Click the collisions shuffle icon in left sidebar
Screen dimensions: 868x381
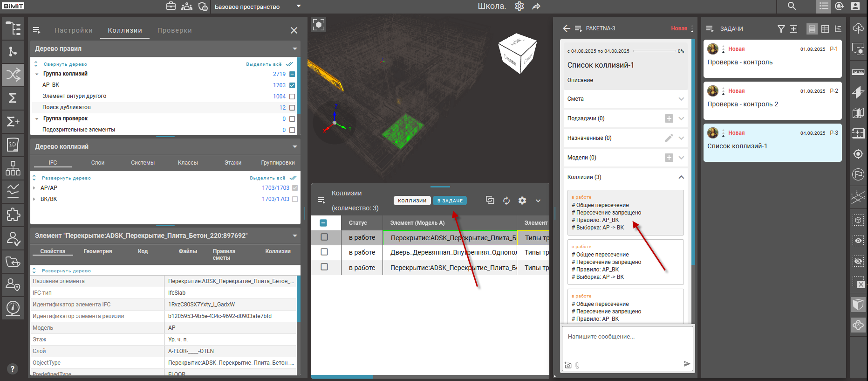coord(13,75)
